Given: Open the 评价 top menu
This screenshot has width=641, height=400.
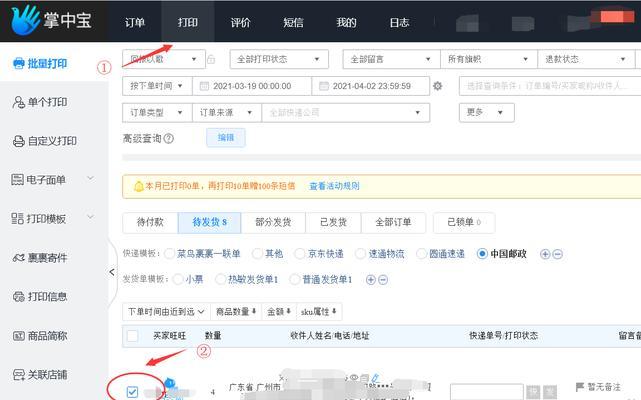Looking at the screenshot, I should 240,22.
